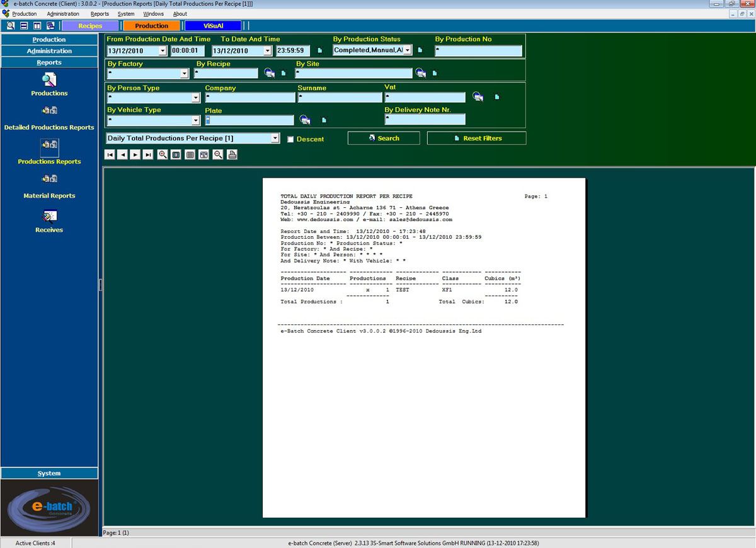The width and height of the screenshot is (756, 548).
Task: Switch to the Recipes tab
Action: (90, 26)
